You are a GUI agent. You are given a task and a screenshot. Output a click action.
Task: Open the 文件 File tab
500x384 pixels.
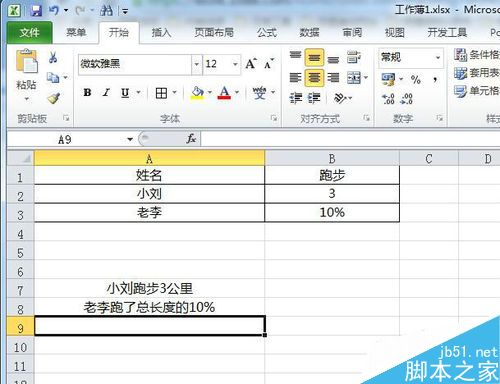click(x=29, y=32)
